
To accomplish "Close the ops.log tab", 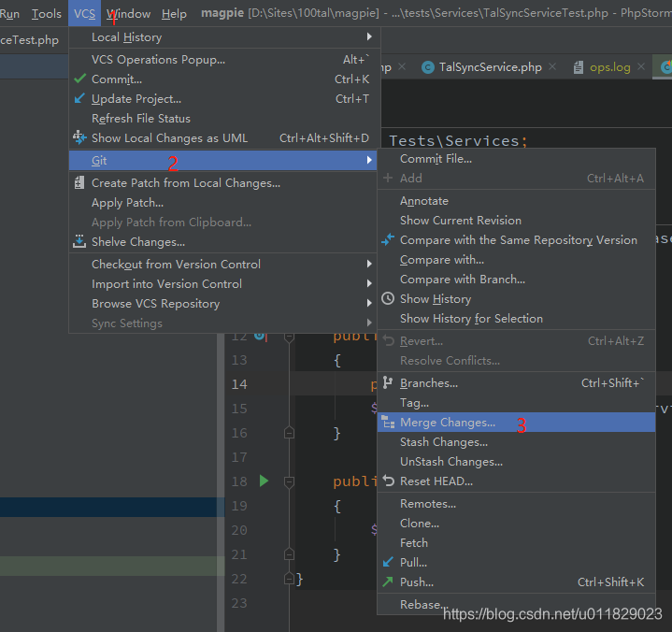I will [x=641, y=66].
